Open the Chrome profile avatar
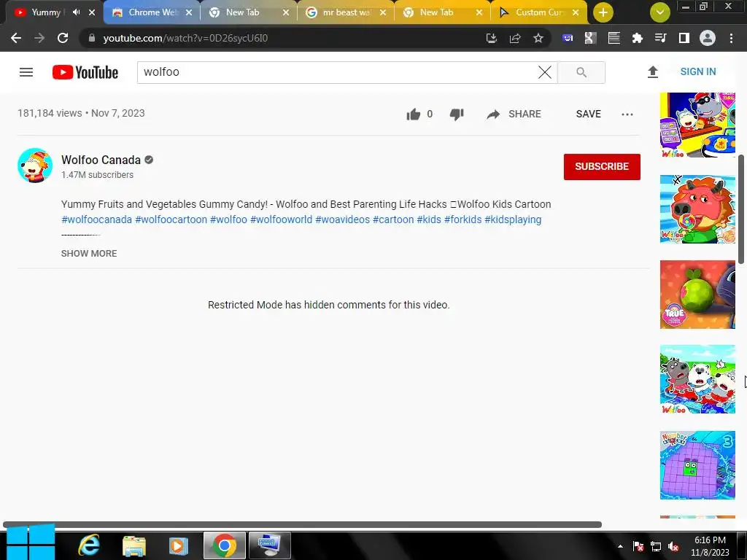 pos(708,38)
